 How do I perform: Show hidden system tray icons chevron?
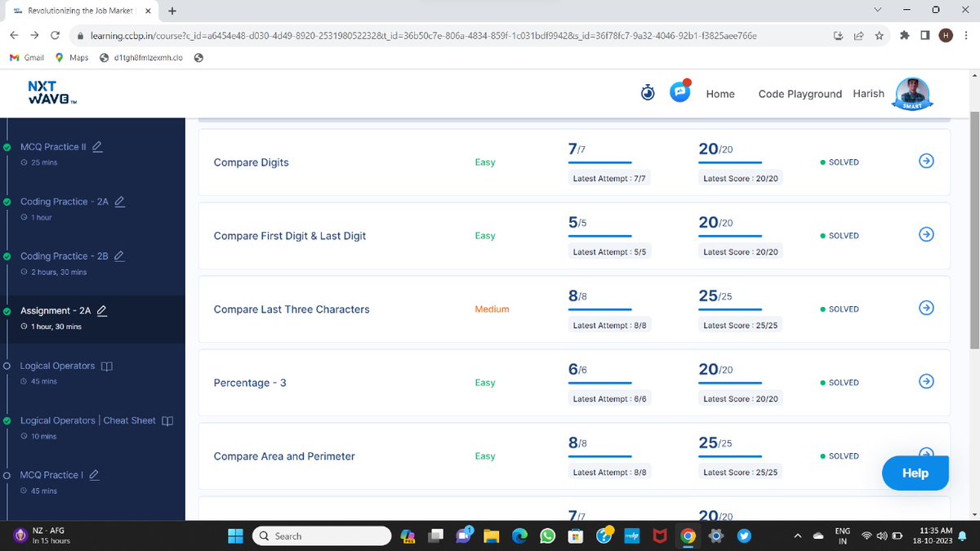coord(797,536)
